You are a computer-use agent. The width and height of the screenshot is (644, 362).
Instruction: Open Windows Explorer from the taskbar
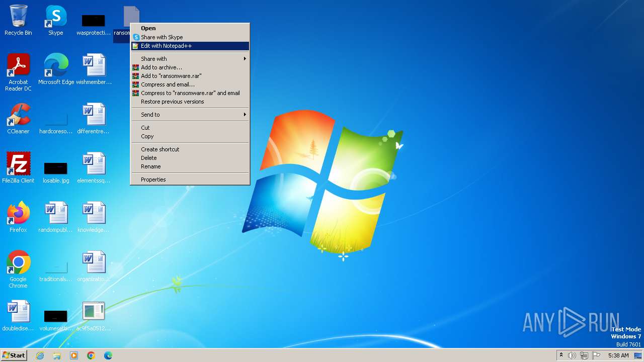point(57,355)
